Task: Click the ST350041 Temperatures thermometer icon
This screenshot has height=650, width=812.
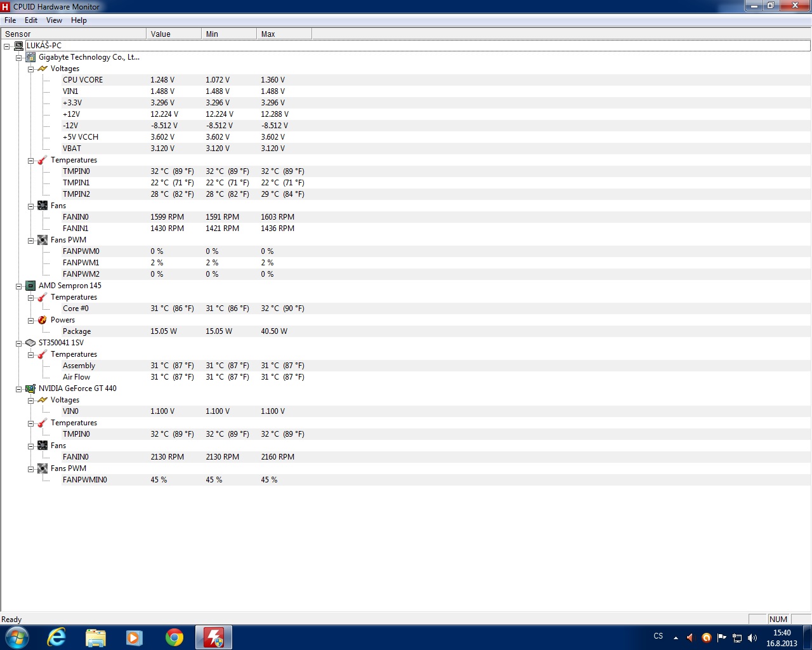Action: pyautogui.click(x=43, y=354)
